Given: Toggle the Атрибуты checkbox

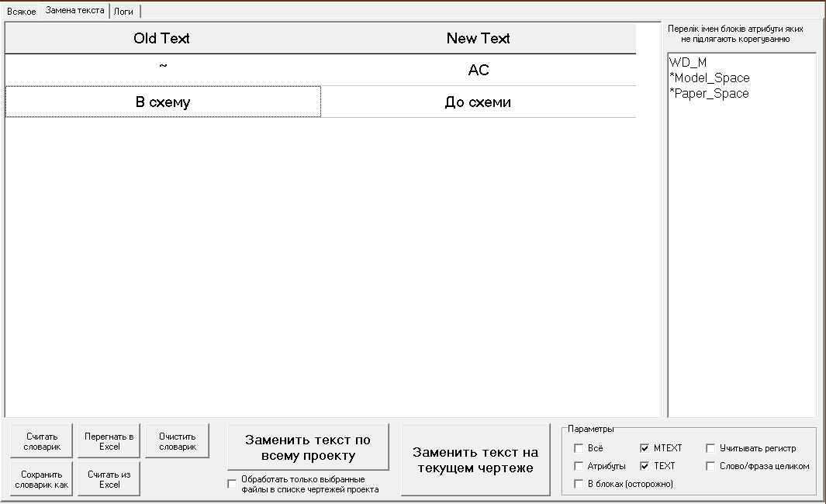Looking at the screenshot, I should pyautogui.click(x=579, y=466).
